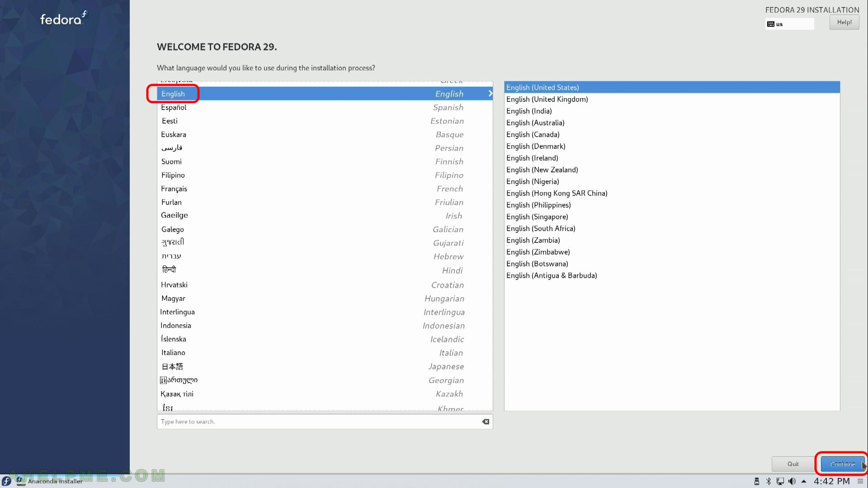Clear the language search field with the backspace icon

(x=486, y=422)
